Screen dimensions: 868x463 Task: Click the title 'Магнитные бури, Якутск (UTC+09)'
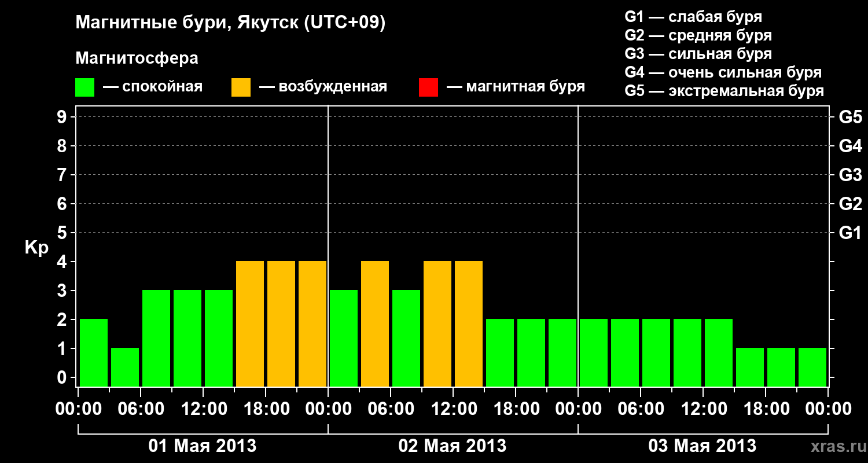[x=230, y=24]
